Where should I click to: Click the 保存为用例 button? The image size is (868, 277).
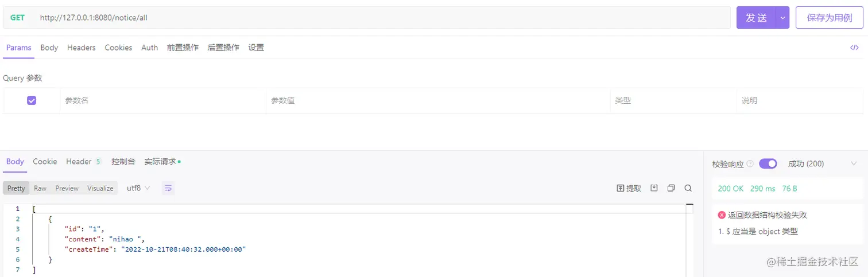pyautogui.click(x=829, y=18)
